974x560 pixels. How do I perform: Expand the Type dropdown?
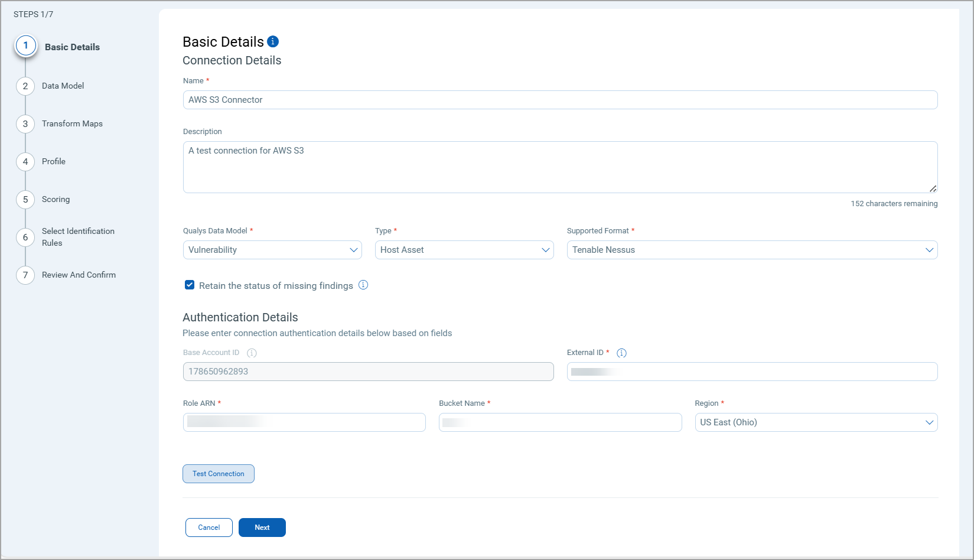click(464, 250)
